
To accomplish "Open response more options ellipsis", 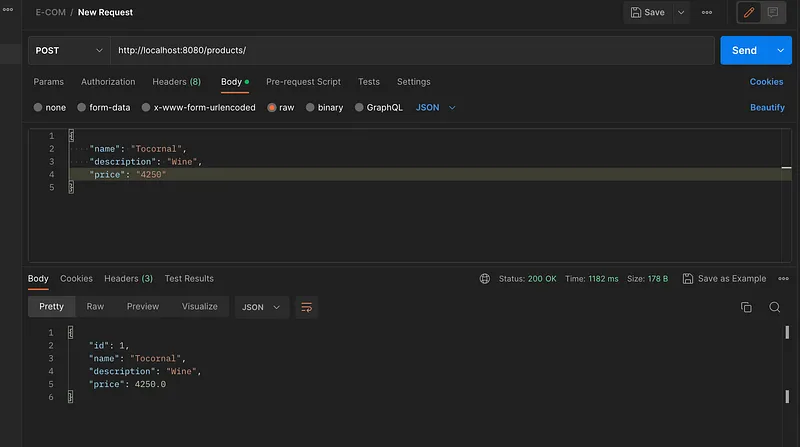I will [784, 279].
